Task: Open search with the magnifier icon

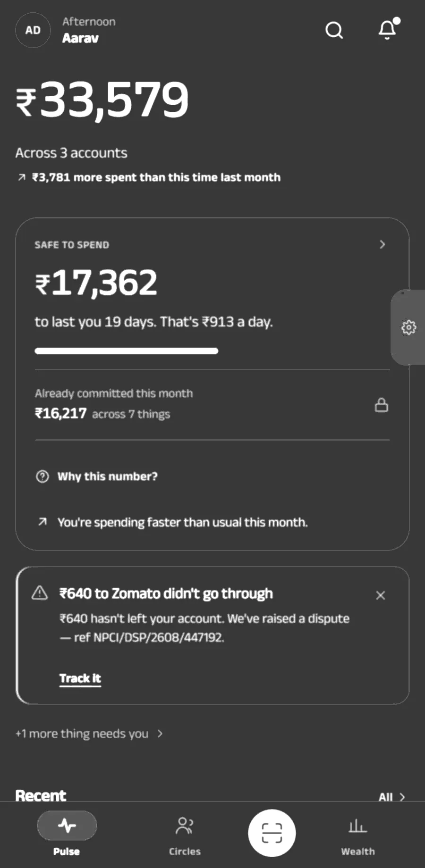Action: (334, 30)
